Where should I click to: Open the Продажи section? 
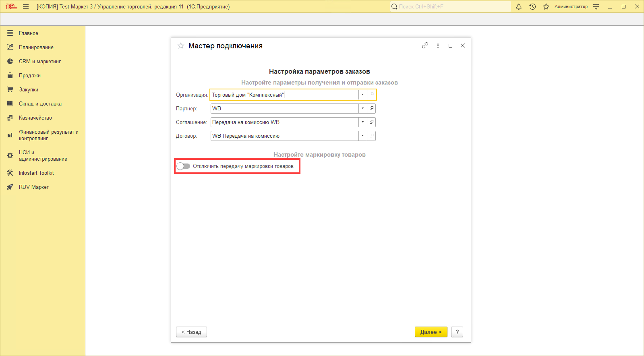tap(43, 75)
